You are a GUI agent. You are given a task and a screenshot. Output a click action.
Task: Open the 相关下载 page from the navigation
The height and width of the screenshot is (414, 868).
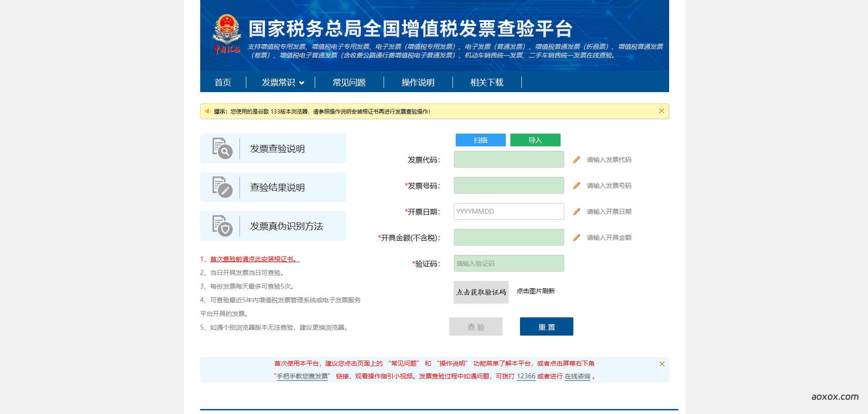486,83
